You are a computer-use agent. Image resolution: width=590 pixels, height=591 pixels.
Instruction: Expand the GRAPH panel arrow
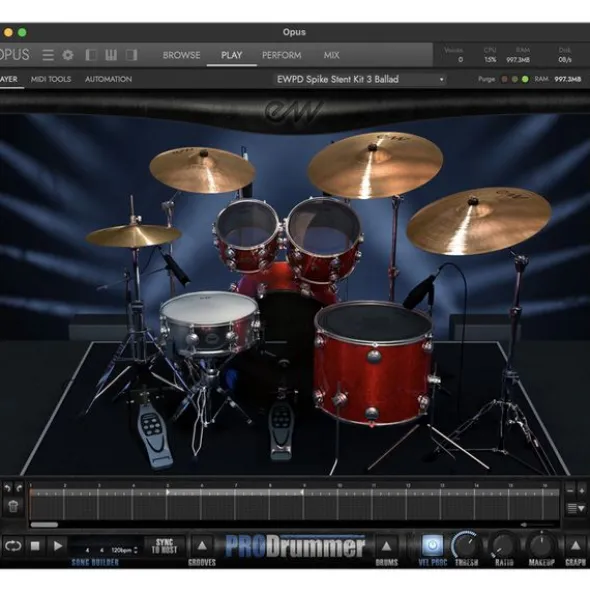pyautogui.click(x=575, y=545)
